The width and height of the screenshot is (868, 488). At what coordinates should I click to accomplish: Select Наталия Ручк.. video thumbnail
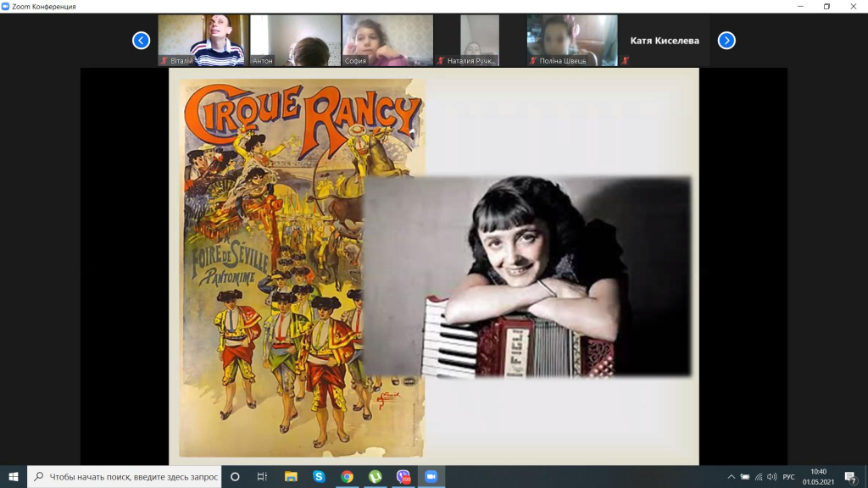(x=480, y=41)
